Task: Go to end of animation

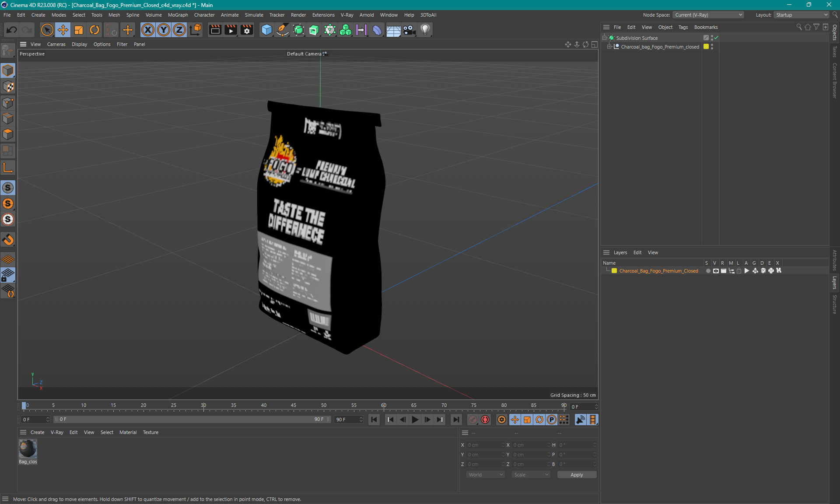Action: tap(456, 420)
